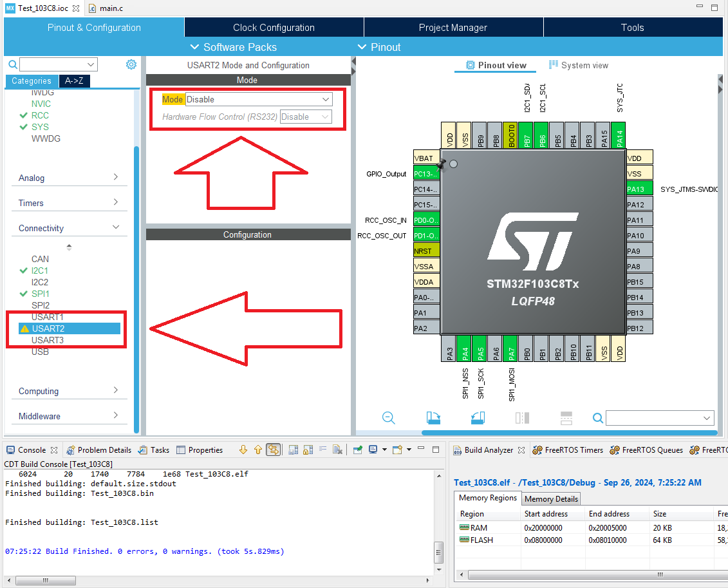728x588 pixels.
Task: Switch to System view
Action: 578,65
